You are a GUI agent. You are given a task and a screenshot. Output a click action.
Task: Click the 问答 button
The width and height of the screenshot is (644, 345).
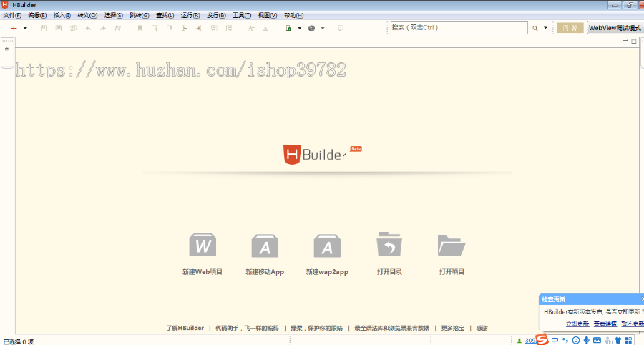570,28
